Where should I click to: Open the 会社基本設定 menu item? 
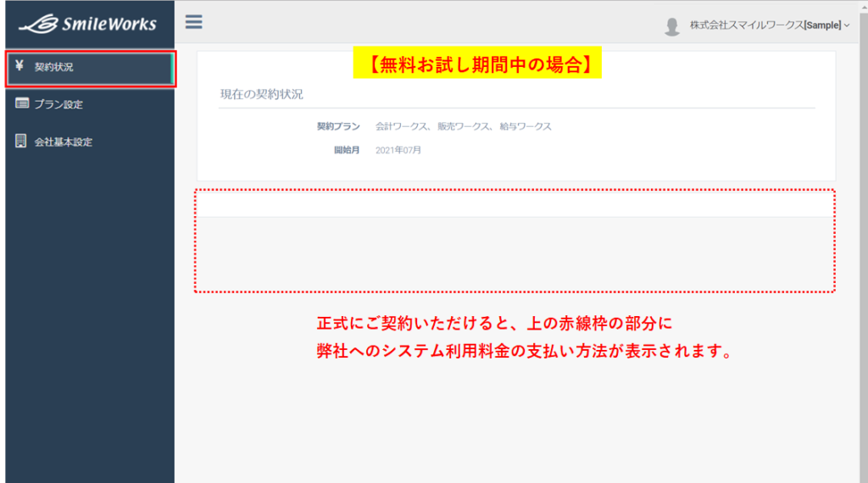pos(90,142)
